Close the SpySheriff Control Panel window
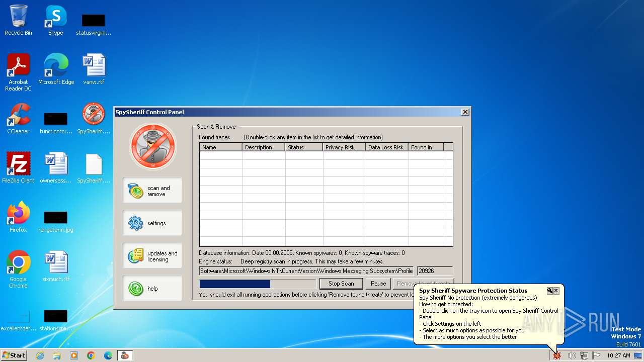644x362 pixels. (x=465, y=112)
